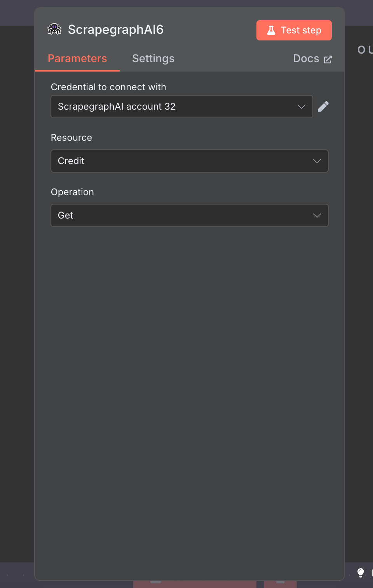Click the ScrapegraphAI spider node icon

click(x=54, y=29)
